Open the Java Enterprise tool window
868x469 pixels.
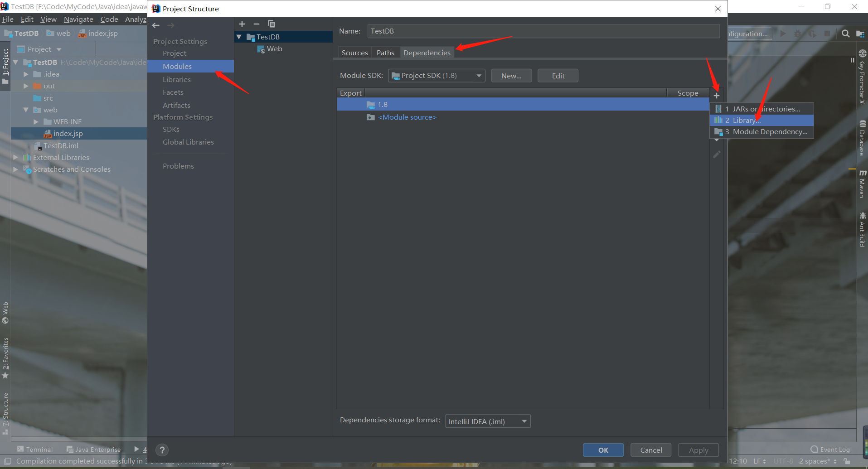pos(94,450)
